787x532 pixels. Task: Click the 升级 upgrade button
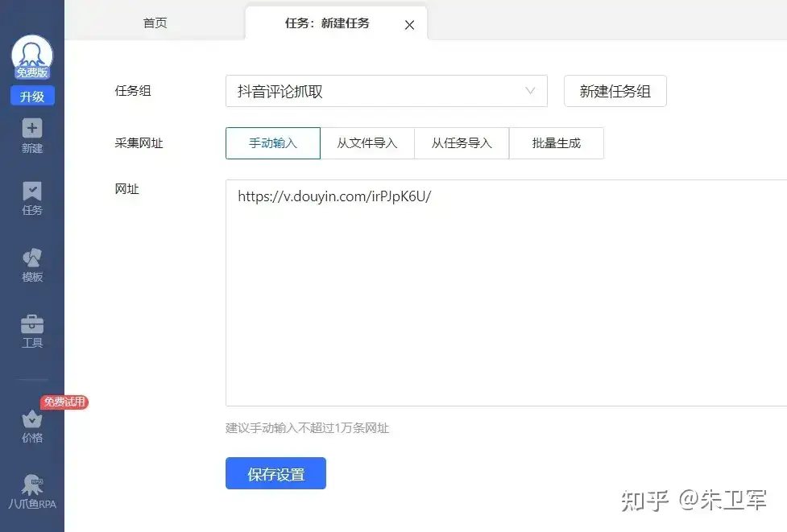(x=32, y=97)
